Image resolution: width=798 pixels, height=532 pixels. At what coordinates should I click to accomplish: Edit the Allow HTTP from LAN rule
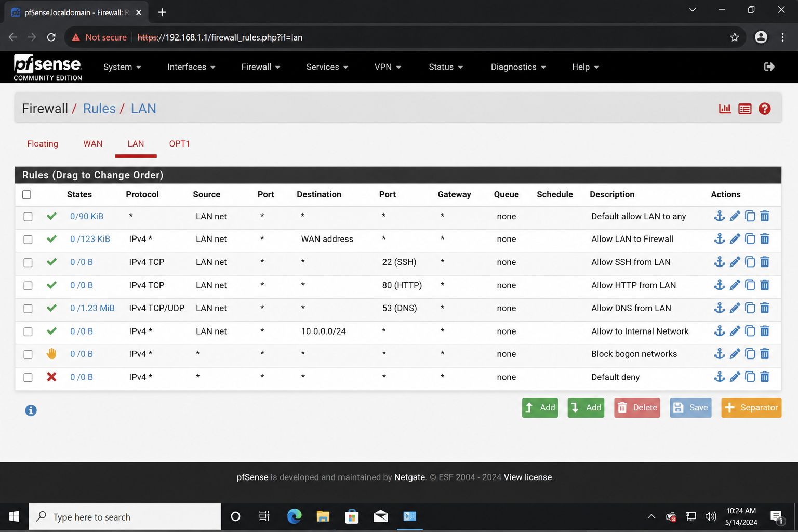(735, 285)
